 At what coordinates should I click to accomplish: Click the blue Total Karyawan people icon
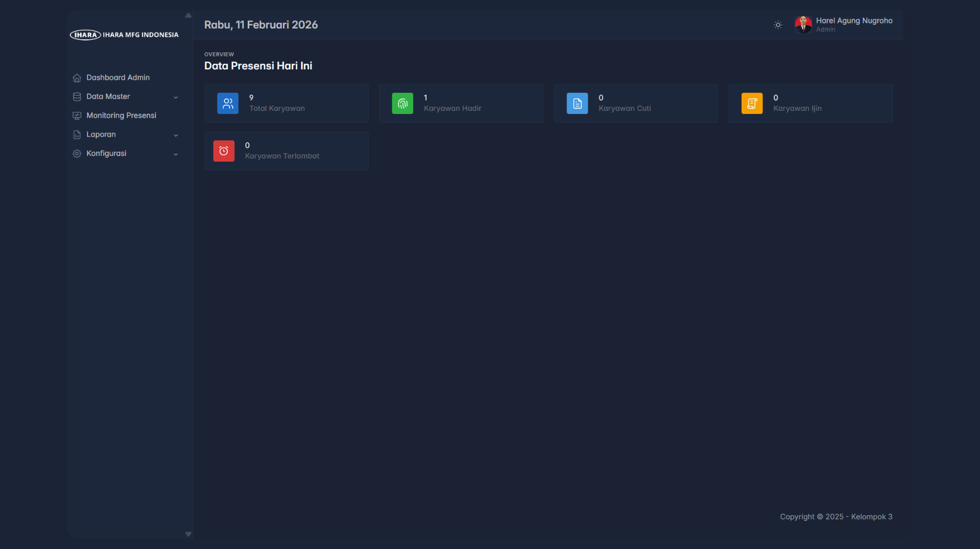[x=228, y=104]
